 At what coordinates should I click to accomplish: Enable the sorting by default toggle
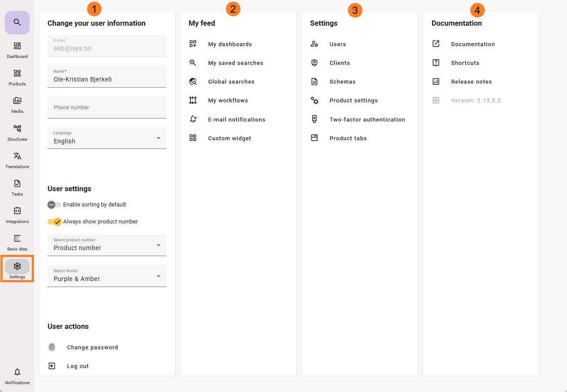[x=54, y=205]
